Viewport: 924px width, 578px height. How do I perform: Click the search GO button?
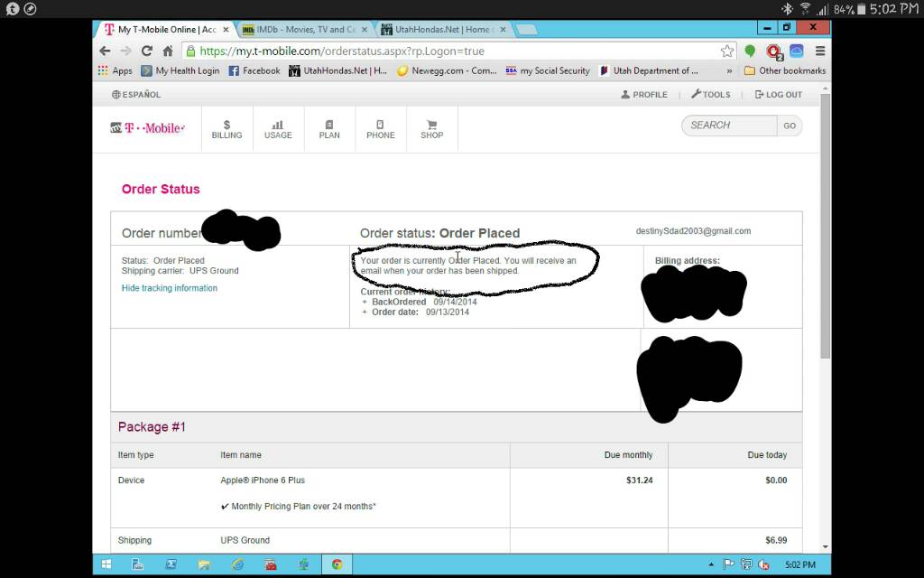point(790,126)
